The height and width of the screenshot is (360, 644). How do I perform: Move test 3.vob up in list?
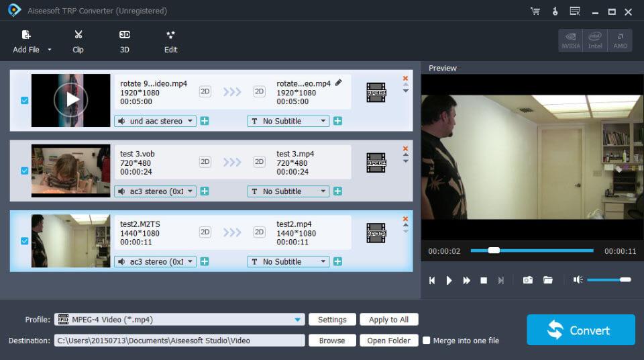pyautogui.click(x=405, y=155)
